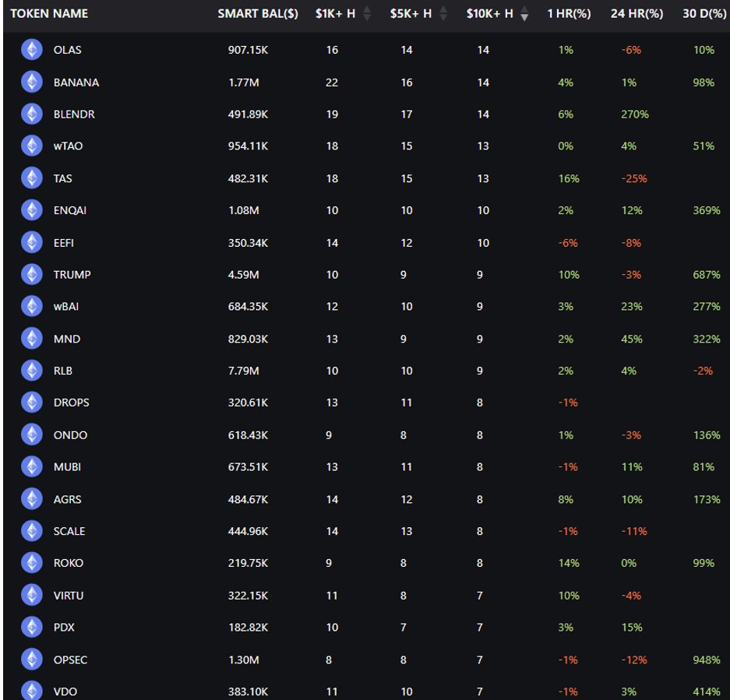
Task: Select the 320.61K smart balance for DROPS
Action: click(248, 403)
